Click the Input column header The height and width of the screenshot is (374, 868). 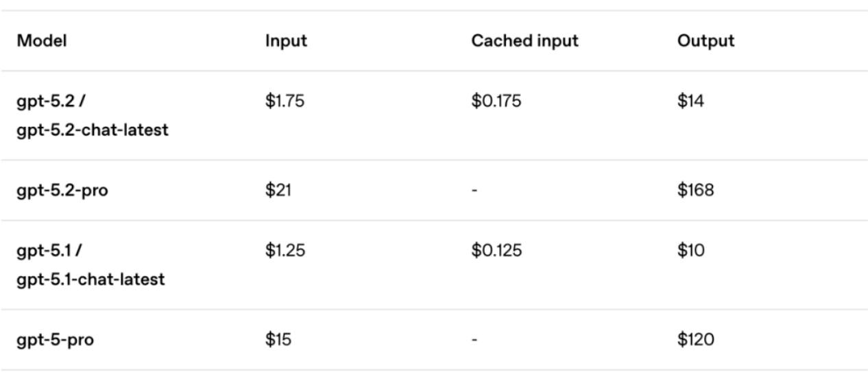point(286,40)
